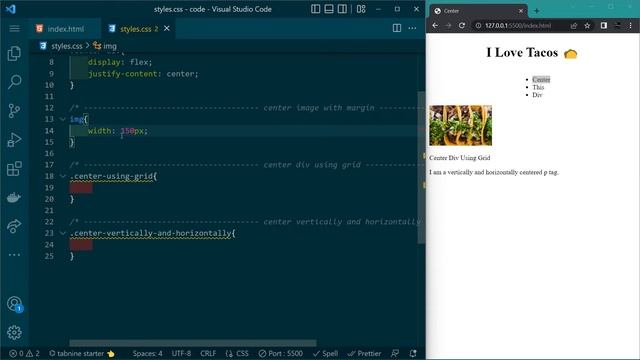Collapse the .center-vertically-and-horizontally rule fold

click(62, 233)
